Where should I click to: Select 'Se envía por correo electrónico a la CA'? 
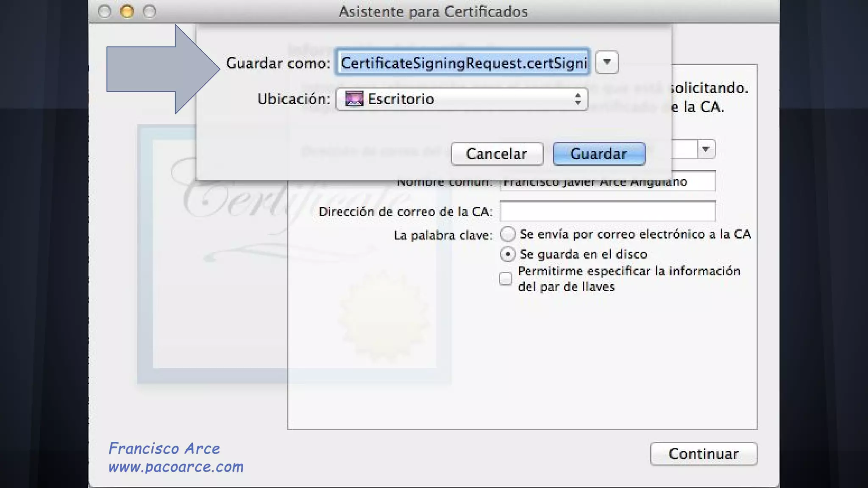(507, 234)
